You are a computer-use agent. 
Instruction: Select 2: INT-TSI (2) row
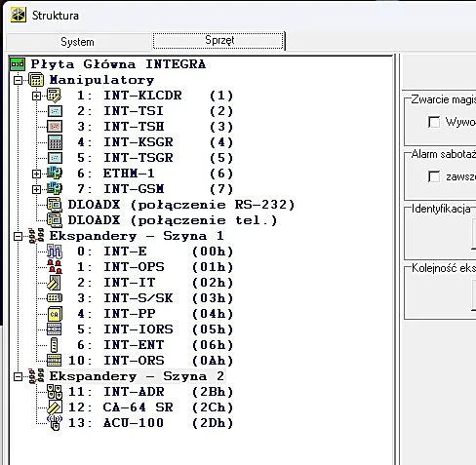[x=155, y=111]
